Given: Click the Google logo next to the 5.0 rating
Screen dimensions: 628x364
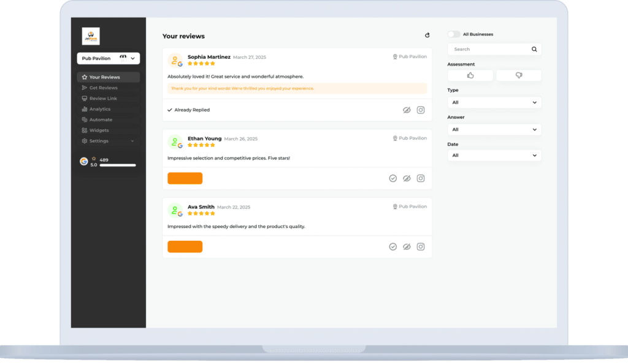Looking at the screenshot, I should tap(83, 161).
